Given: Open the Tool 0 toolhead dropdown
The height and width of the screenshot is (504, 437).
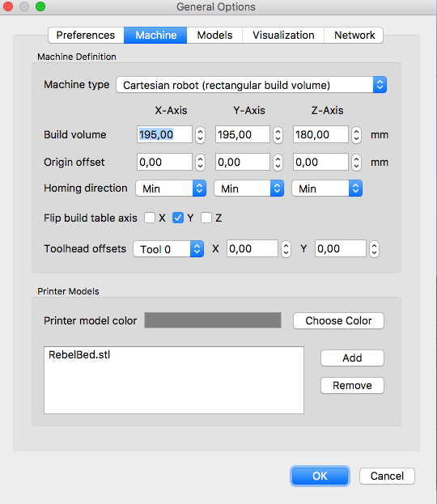Looking at the screenshot, I should pyautogui.click(x=168, y=249).
